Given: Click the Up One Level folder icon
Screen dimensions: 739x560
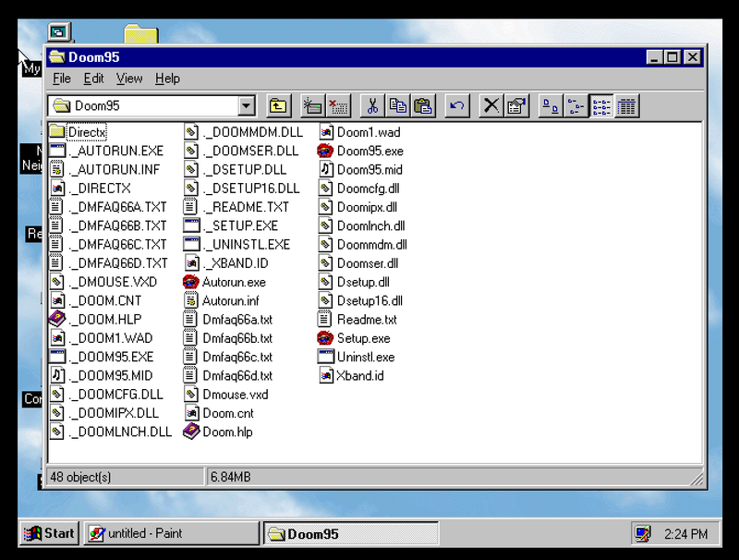Looking at the screenshot, I should pos(279,106).
